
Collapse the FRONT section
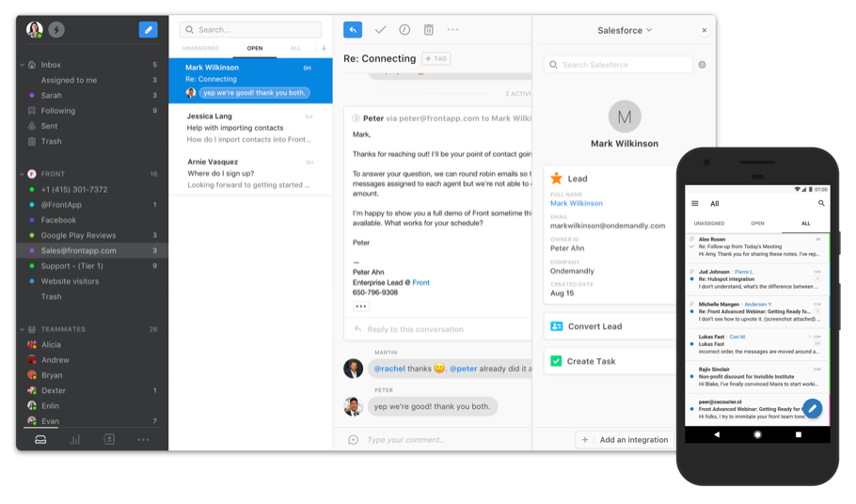22,174
